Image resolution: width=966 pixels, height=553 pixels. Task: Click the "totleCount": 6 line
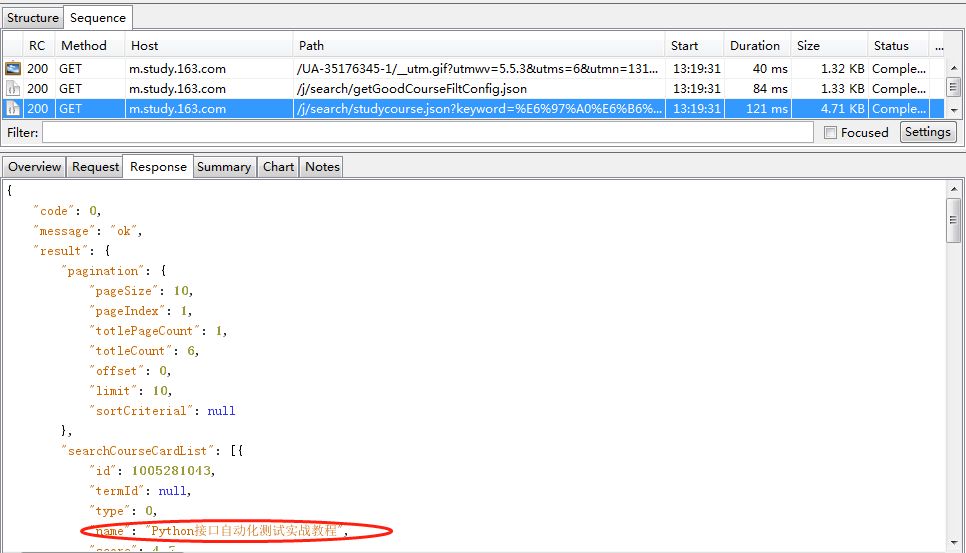click(x=144, y=351)
